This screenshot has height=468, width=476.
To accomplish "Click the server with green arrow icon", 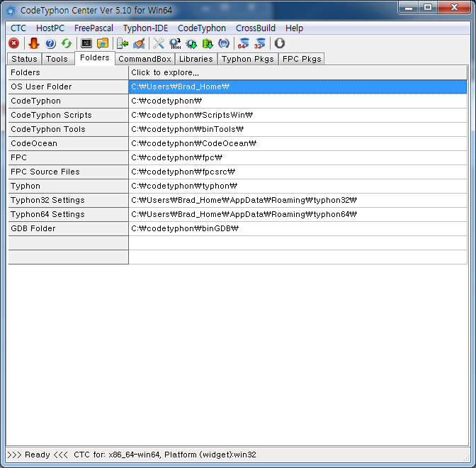I will point(123,43).
